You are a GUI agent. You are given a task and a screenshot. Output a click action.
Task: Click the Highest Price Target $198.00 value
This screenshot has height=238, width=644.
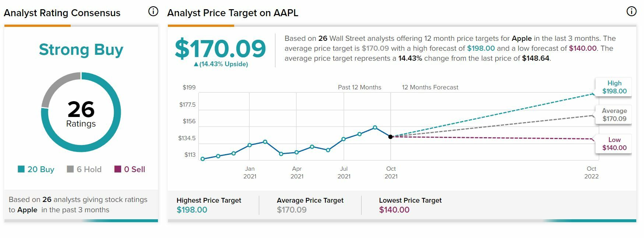192,210
